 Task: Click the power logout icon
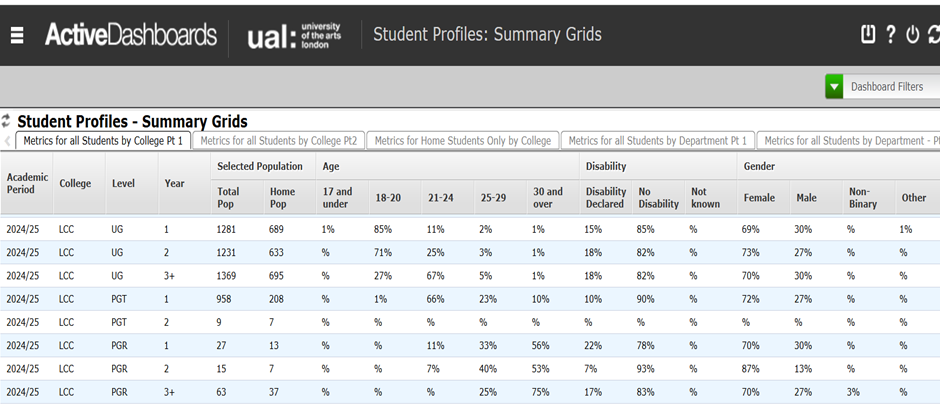click(912, 34)
